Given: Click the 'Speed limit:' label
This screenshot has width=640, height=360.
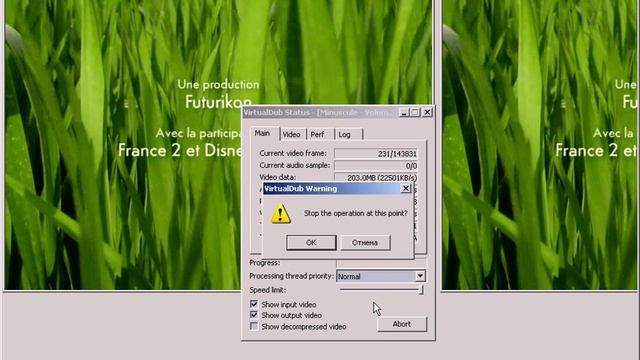Looking at the screenshot, I should (268, 290).
